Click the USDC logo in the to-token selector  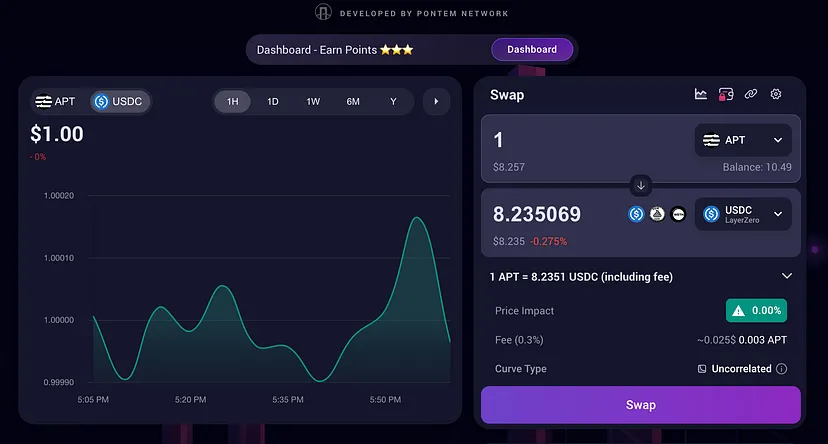pos(711,214)
